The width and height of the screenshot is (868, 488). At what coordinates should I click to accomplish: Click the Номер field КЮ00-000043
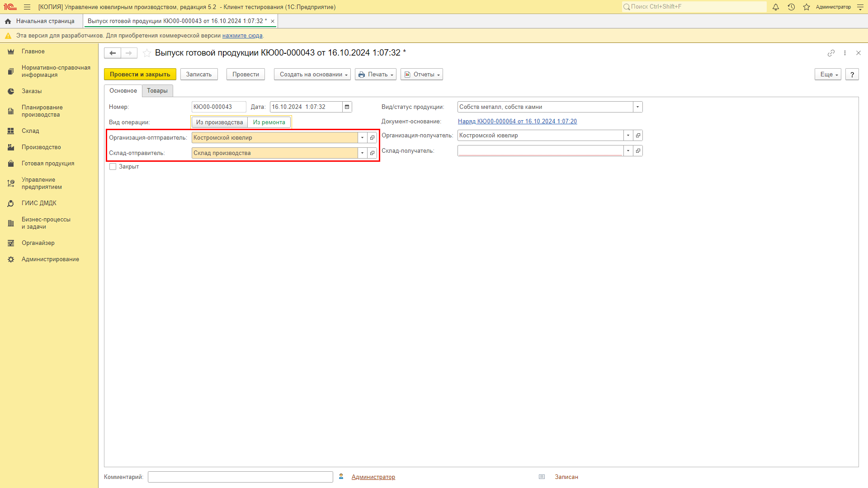click(219, 107)
